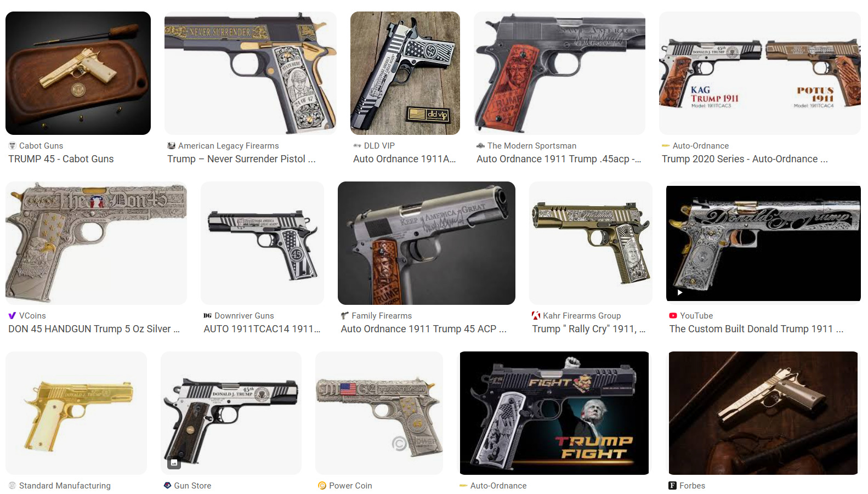The height and width of the screenshot is (494, 868).
Task: Click the Kahr Firearms Group favicon
Action: [536, 316]
